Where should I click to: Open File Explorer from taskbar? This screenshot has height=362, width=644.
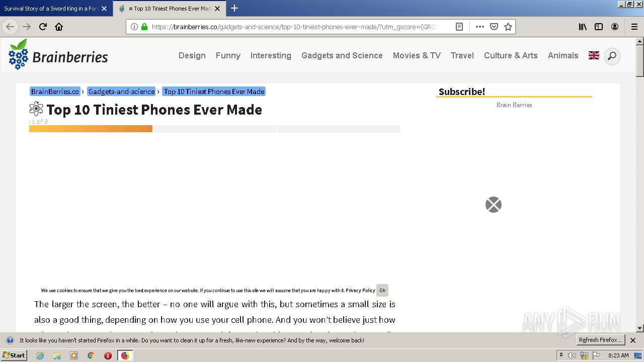[57, 355]
